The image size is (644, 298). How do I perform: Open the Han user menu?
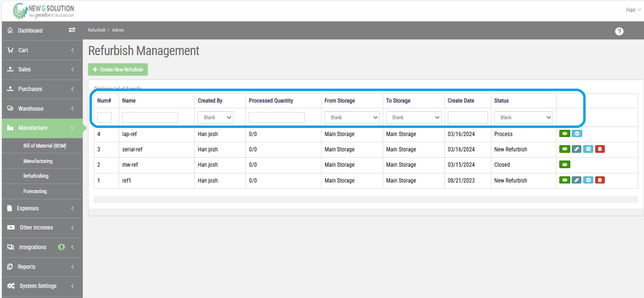[x=633, y=10]
